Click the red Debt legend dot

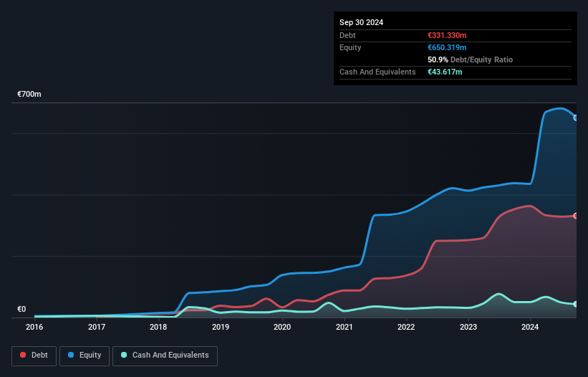pos(23,355)
